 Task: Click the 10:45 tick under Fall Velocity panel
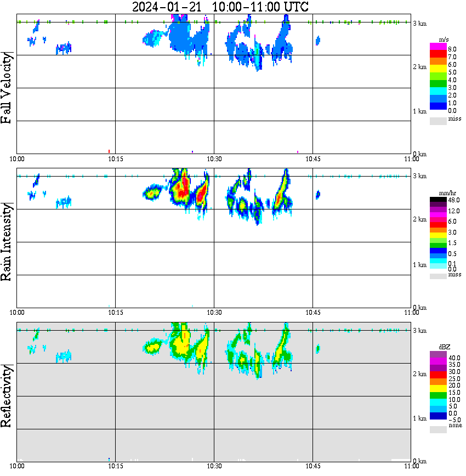(x=313, y=159)
